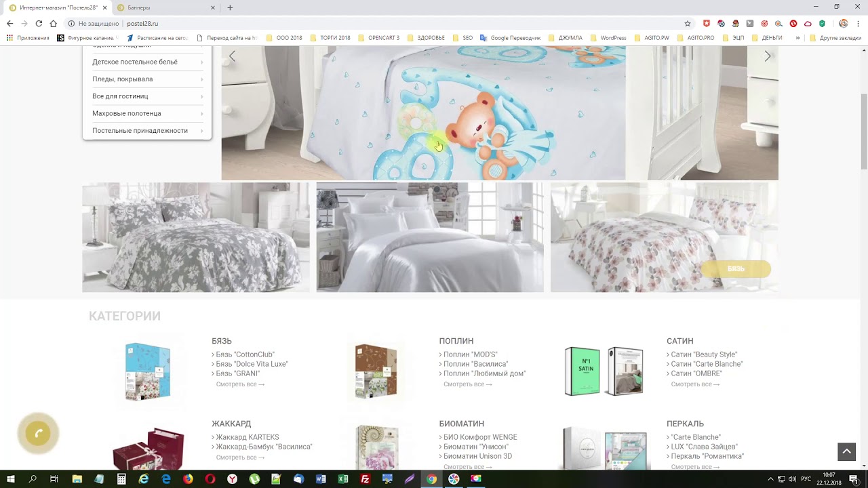
Task: Bookmark this page with the star icon
Action: [688, 23]
